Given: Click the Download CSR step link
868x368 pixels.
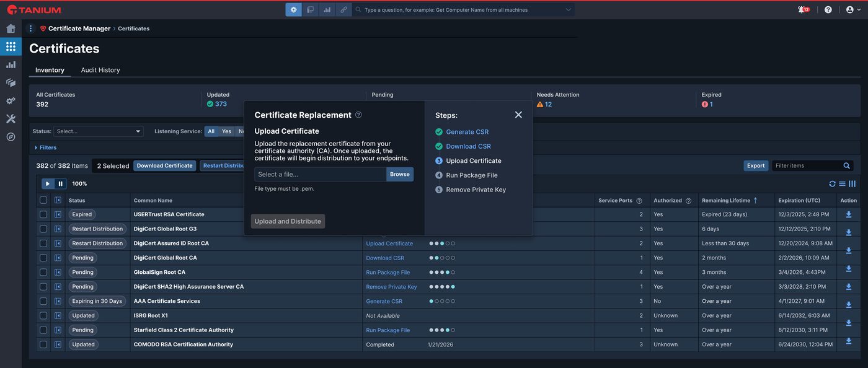Looking at the screenshot, I should pos(468,146).
